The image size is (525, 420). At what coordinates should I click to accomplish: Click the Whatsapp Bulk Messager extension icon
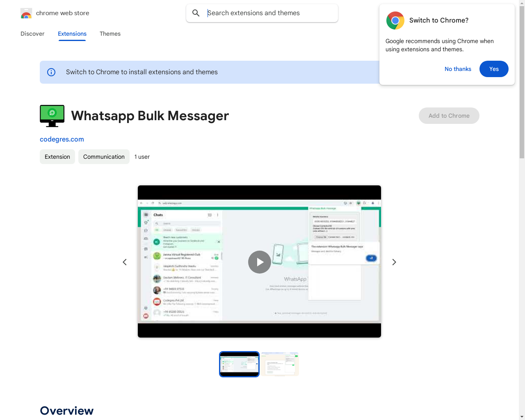52,116
